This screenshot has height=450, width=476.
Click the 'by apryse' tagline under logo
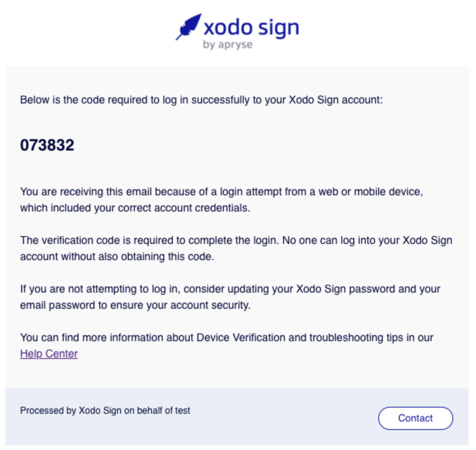click(x=228, y=45)
